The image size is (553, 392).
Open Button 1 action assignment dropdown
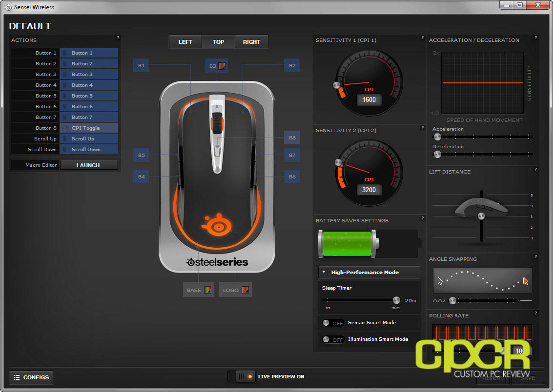89,53
